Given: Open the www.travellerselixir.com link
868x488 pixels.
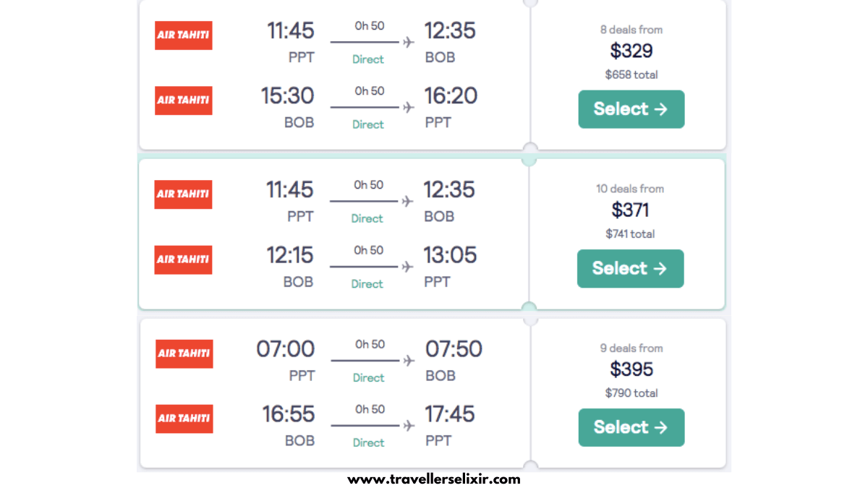Looking at the screenshot, I should coord(434,479).
